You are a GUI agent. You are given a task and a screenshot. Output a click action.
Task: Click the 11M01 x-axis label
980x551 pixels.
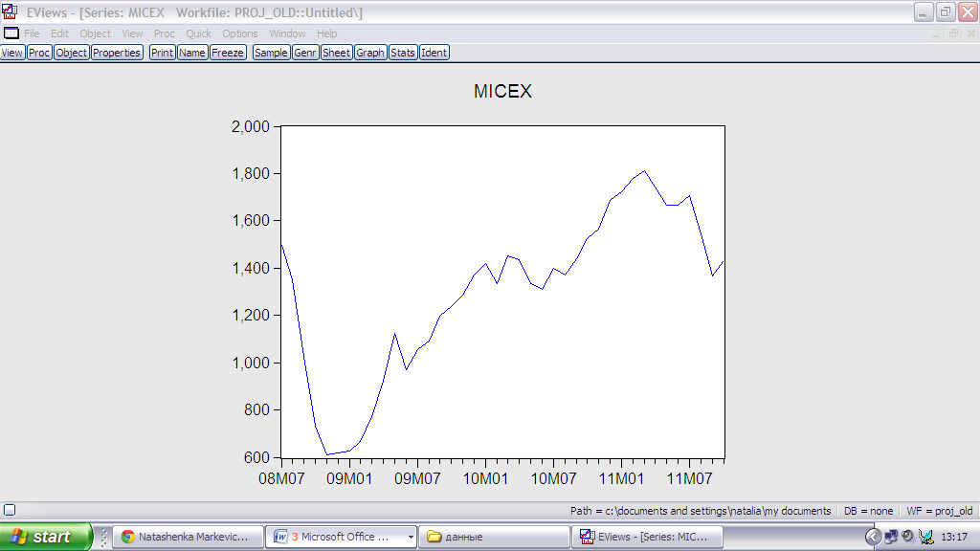click(621, 479)
